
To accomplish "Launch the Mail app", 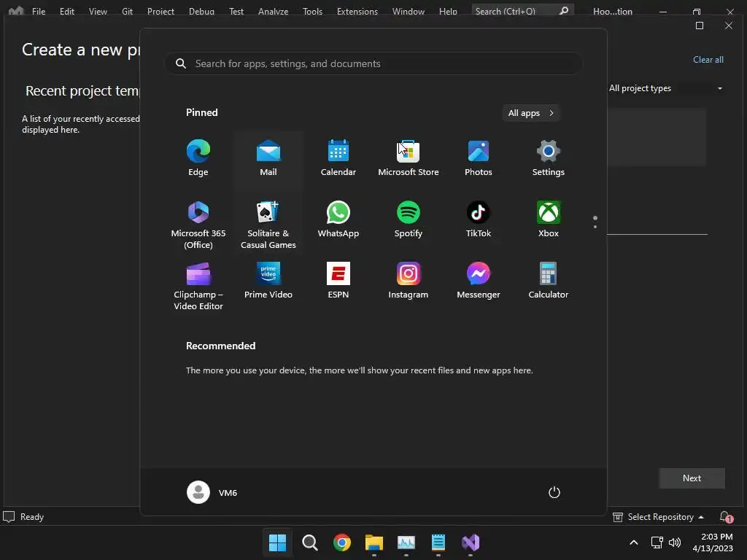I will 268,158.
